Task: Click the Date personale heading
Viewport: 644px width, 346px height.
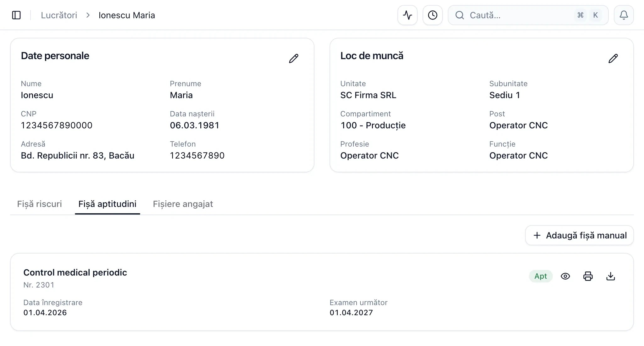Action: 55,56
